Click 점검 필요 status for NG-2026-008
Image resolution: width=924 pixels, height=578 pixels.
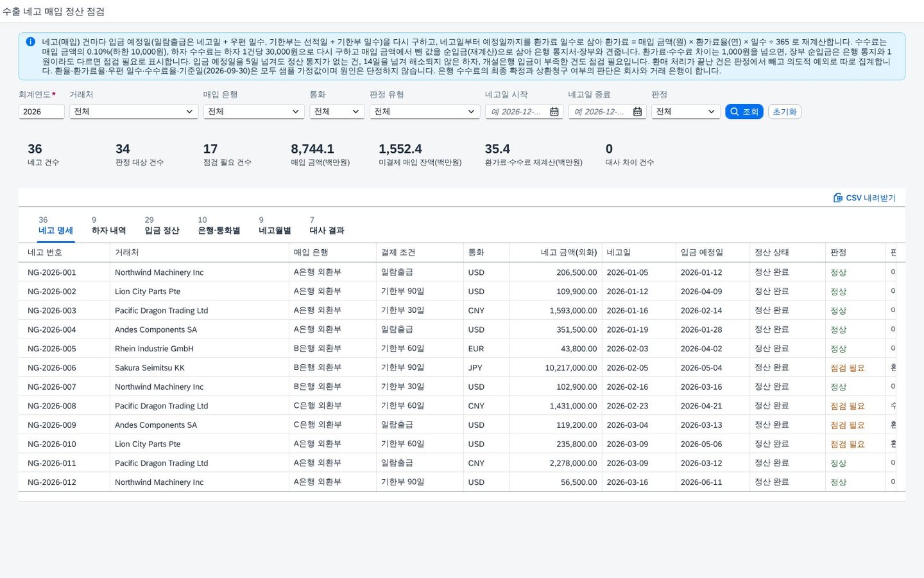tap(847, 407)
